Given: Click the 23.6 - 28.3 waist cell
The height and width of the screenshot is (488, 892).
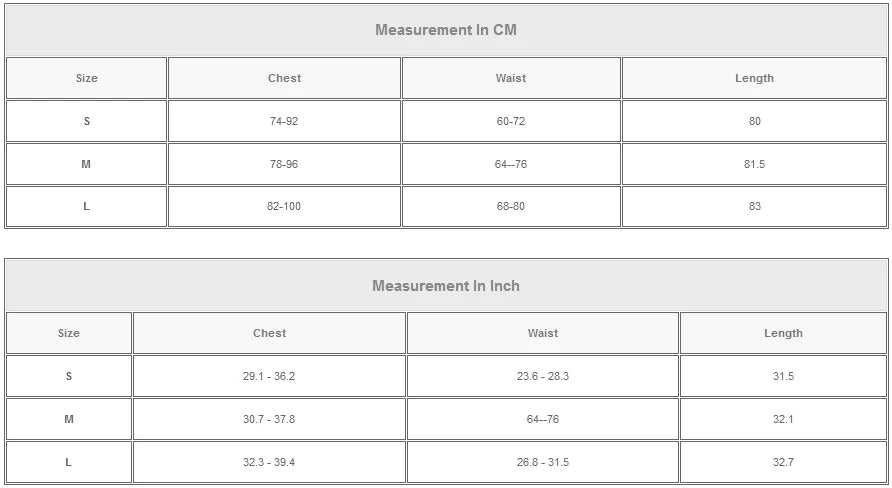Looking at the screenshot, I should tap(543, 376).
